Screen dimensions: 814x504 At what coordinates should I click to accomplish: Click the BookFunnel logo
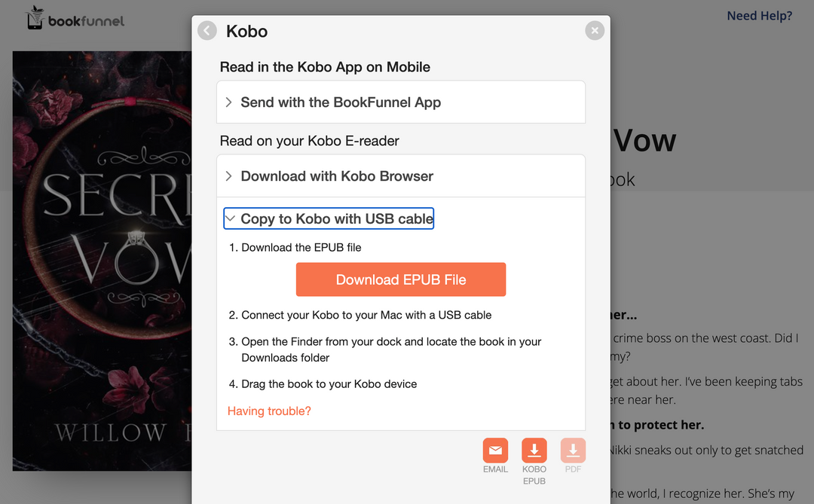(x=75, y=19)
